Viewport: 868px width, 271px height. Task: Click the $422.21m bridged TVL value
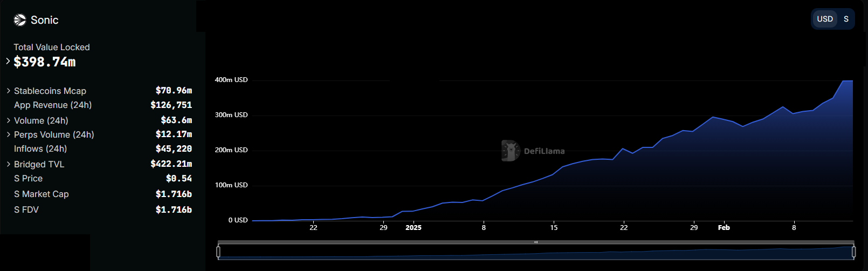coord(171,164)
